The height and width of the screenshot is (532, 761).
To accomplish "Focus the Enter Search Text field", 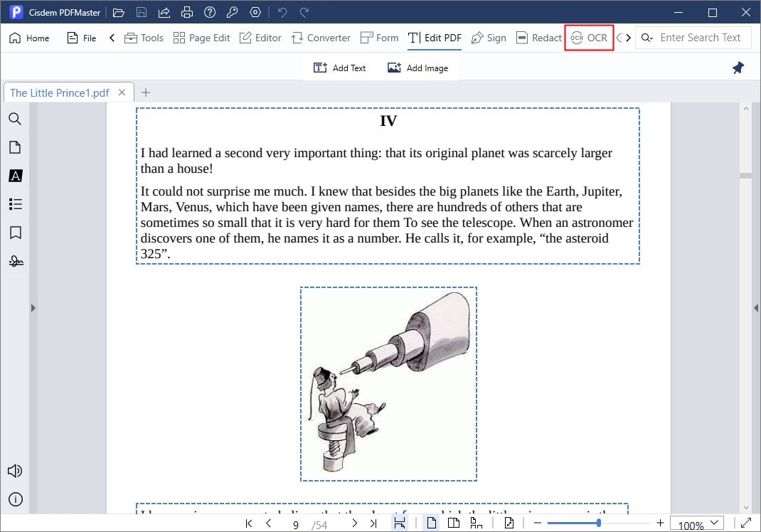I will tap(702, 38).
